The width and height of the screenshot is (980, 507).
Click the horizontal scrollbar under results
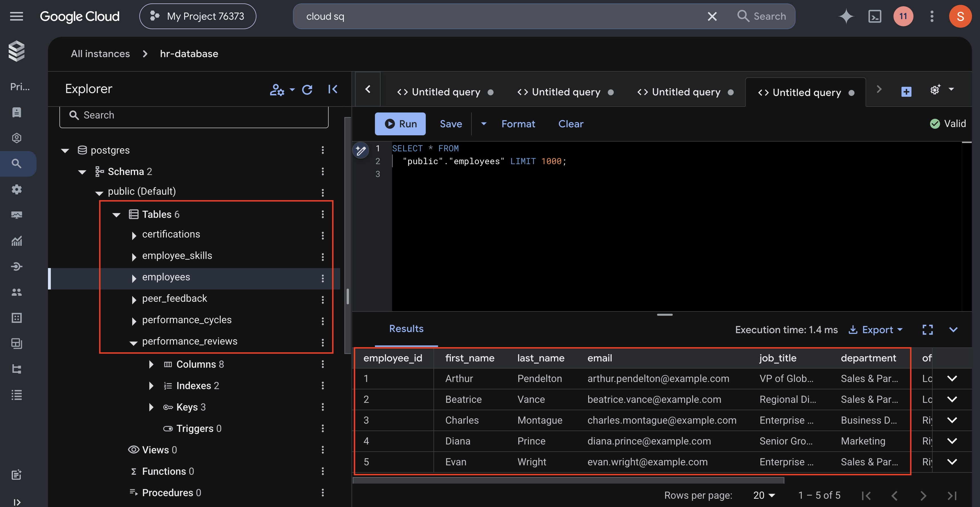coord(569,480)
